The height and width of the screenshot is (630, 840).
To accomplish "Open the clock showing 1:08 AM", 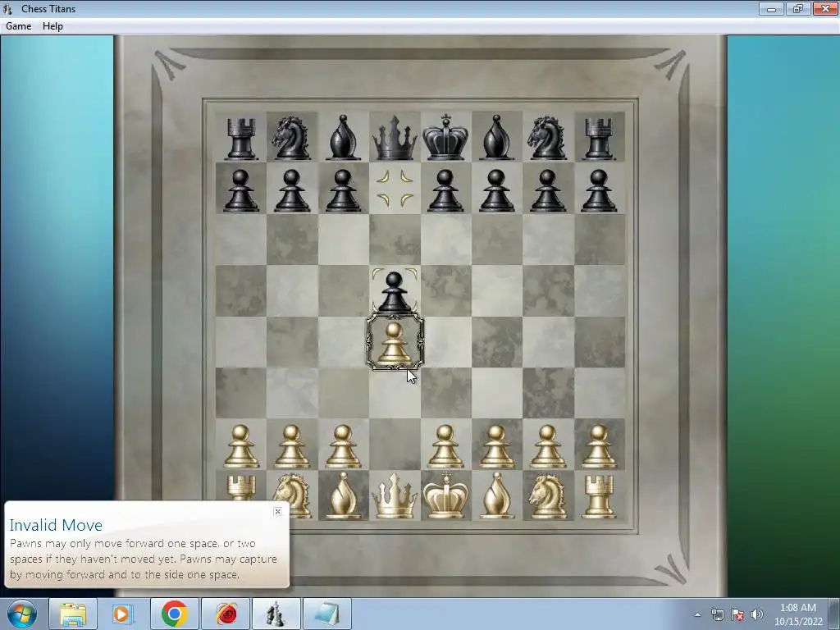I will click(797, 614).
